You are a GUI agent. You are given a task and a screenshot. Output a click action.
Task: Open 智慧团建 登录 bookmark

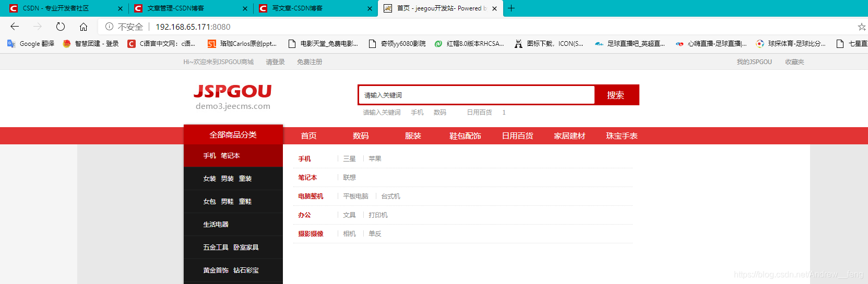pos(91,44)
